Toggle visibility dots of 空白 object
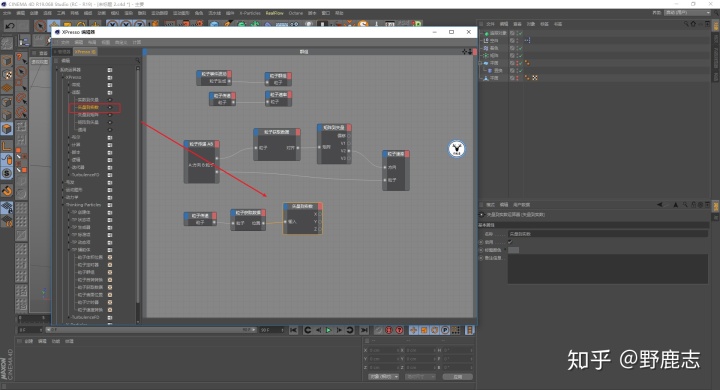Viewport: 720px width, 390px height. pyautogui.click(x=517, y=40)
